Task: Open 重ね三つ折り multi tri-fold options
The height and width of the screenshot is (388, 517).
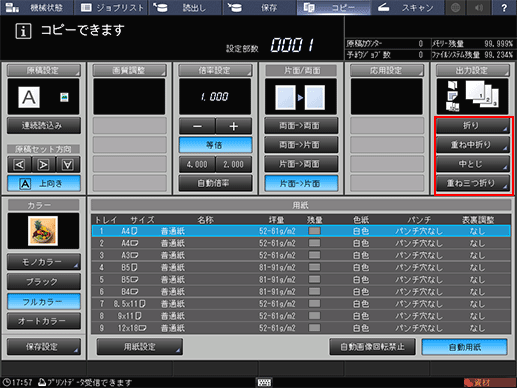Action: (473, 183)
